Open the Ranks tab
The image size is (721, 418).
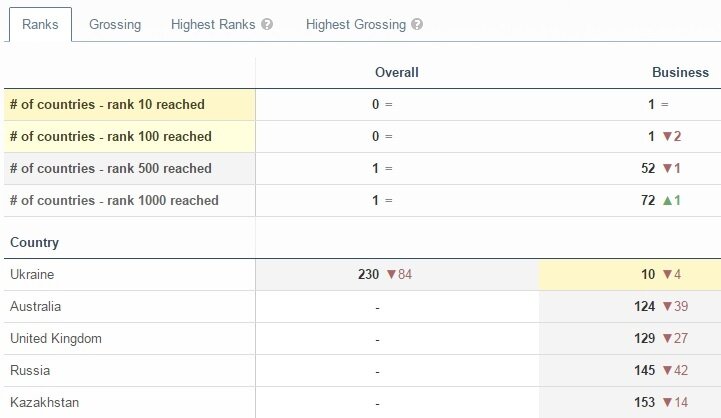40,24
